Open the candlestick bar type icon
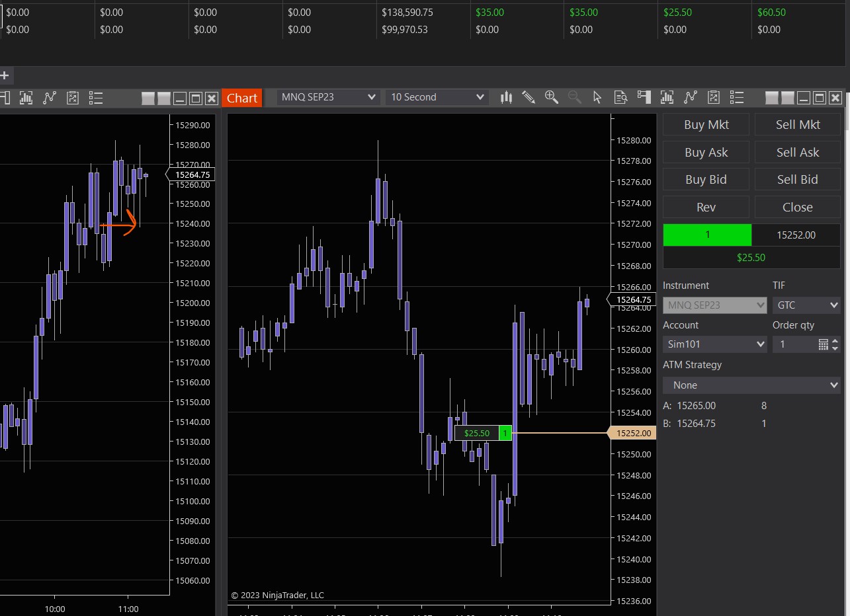 (x=507, y=97)
